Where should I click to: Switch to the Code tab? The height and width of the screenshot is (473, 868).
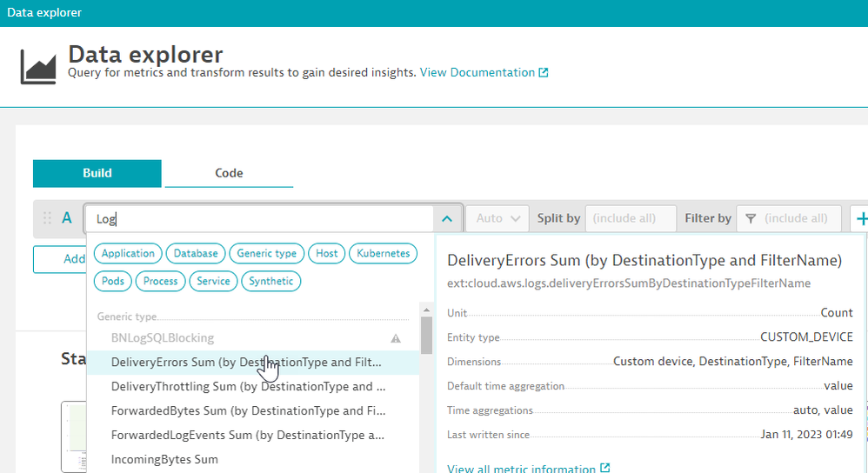229,173
